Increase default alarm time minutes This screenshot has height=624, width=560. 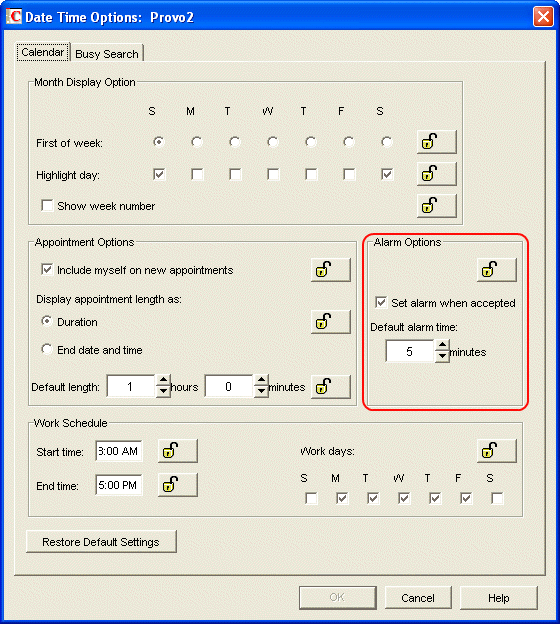click(442, 345)
